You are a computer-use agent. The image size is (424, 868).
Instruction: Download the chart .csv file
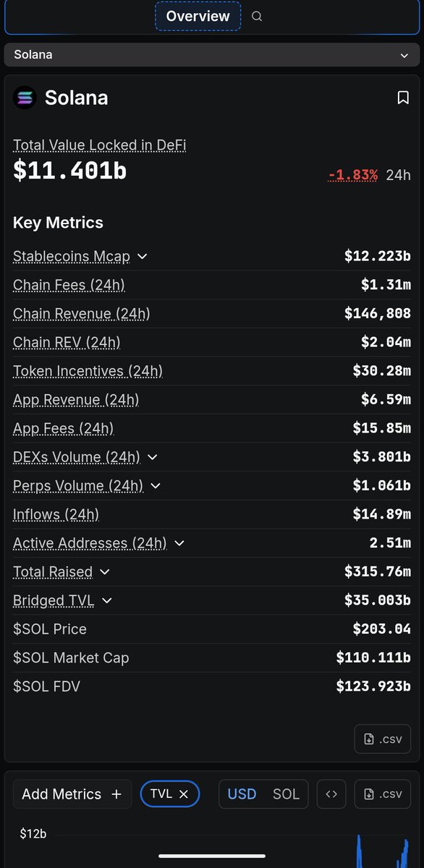(x=382, y=793)
